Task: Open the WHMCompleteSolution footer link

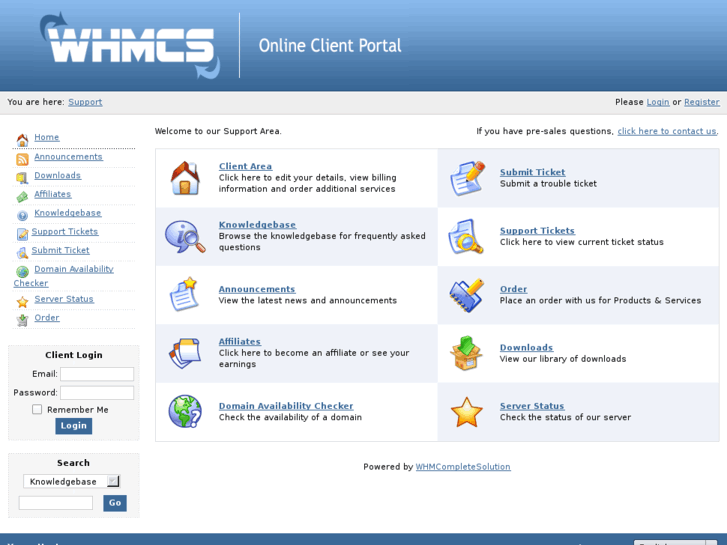Action: coord(463,467)
